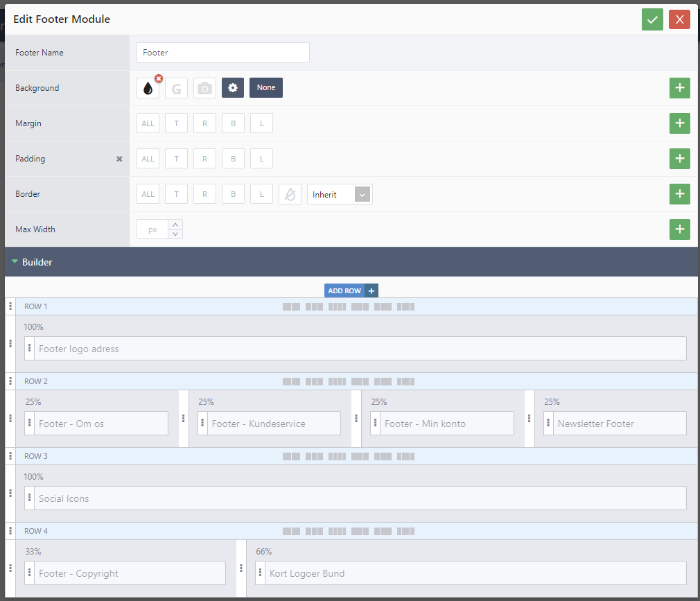Increase Max Width with up stepper arrow
The image size is (700, 601).
[175, 225]
